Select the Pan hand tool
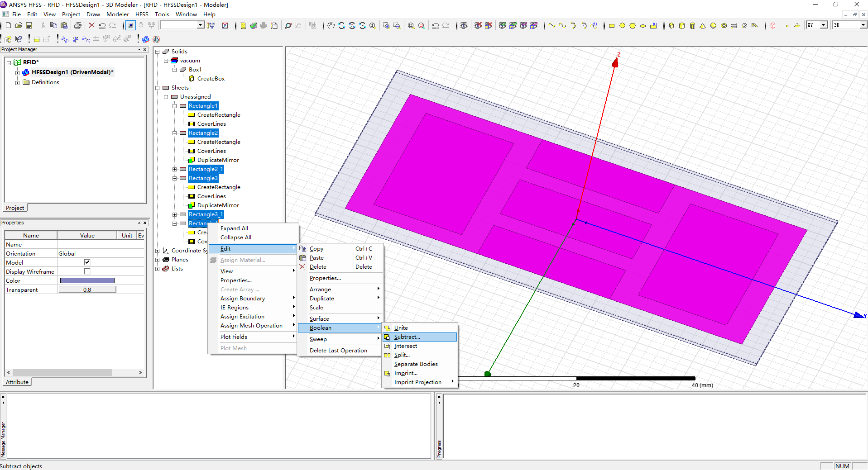868x470 pixels. click(331, 25)
